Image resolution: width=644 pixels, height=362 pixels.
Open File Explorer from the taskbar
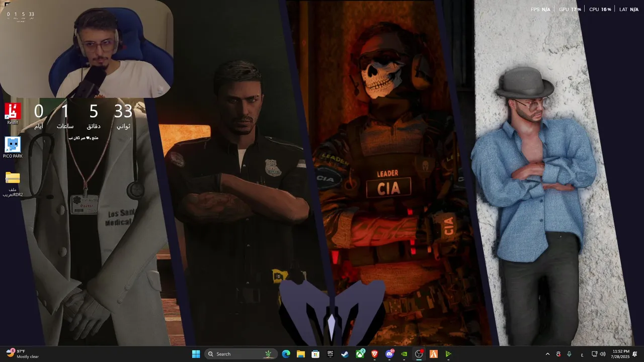pyautogui.click(x=300, y=354)
